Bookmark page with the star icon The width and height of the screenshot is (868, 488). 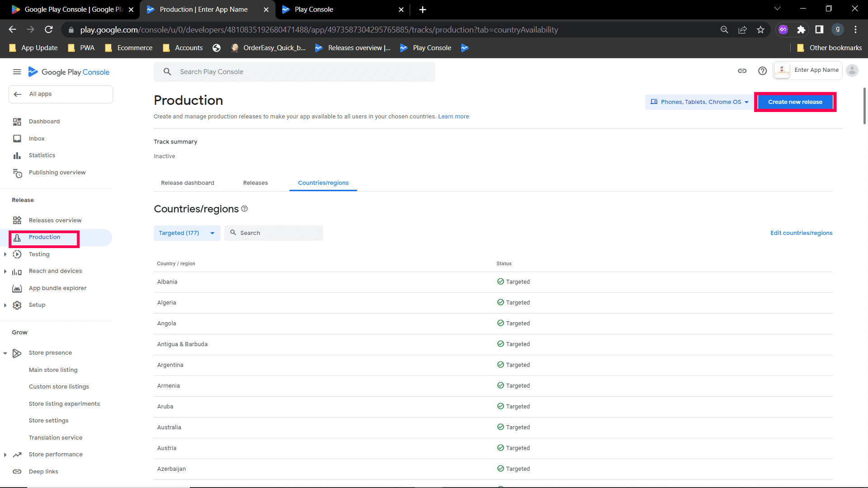point(760,30)
